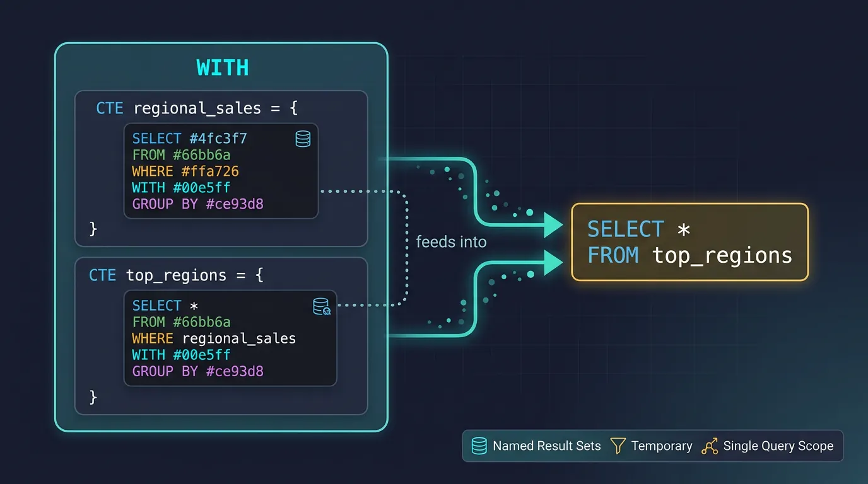The width and height of the screenshot is (868, 484).
Task: Click the 'feeds into' label text
Action: (x=451, y=241)
